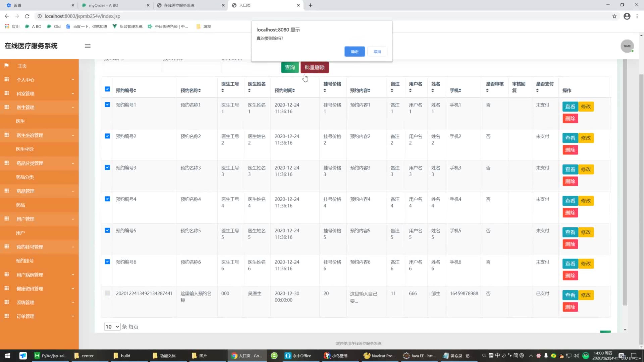Uncheck the select-all header checkbox
Viewport: 644px width, 362px height.
(107, 89)
